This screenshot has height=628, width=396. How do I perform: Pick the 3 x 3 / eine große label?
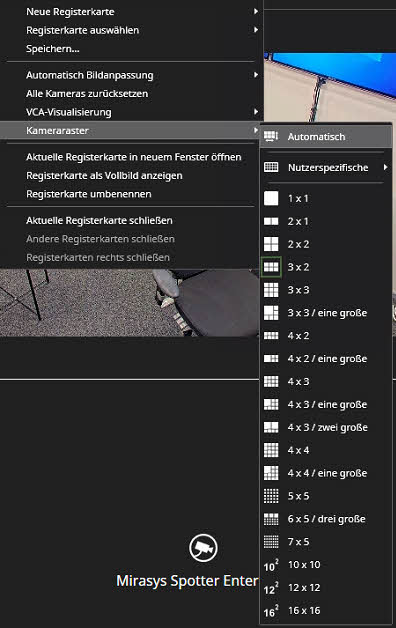tap(327, 313)
